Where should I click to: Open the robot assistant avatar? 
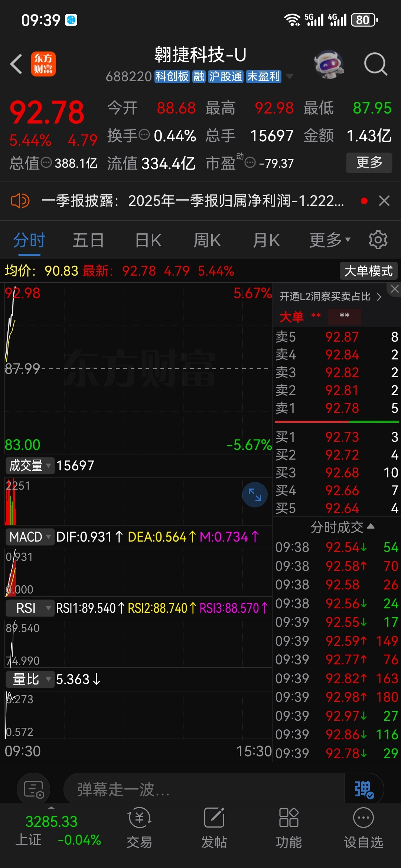point(328,64)
